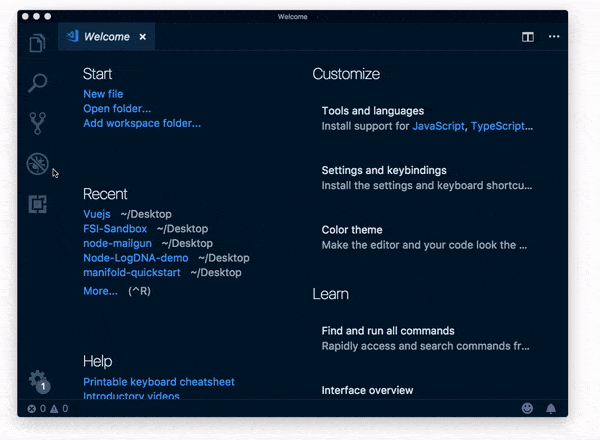Image resolution: width=600 pixels, height=440 pixels.
Task: Click the New file link
Action: click(x=103, y=94)
